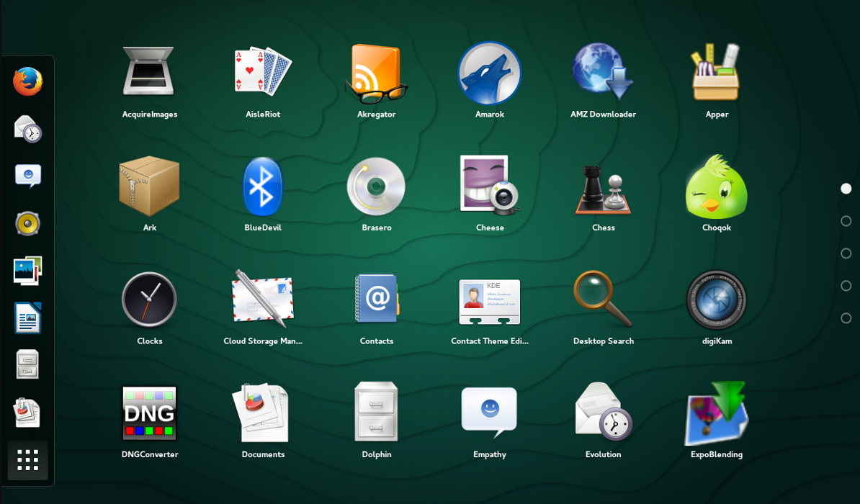Click the 'Cloud Storage Man...' label

pos(263,341)
